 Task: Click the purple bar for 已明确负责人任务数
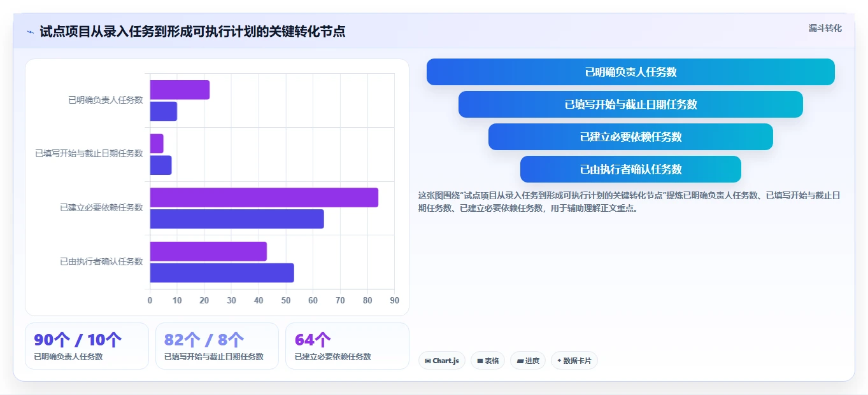point(180,90)
